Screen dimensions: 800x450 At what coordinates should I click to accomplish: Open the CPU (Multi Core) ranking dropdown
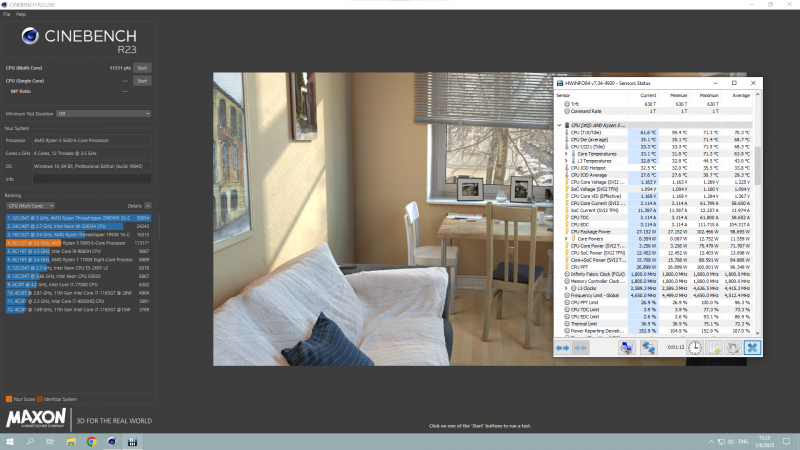tap(31, 206)
